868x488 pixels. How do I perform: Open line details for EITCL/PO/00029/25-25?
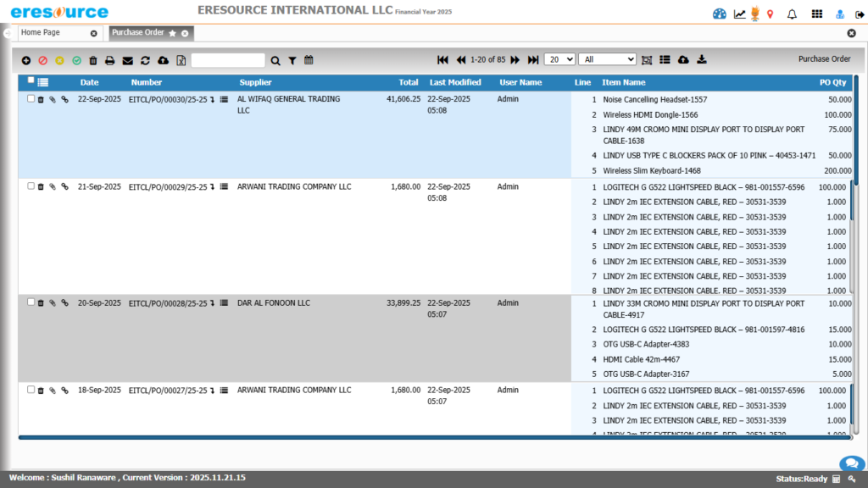[224, 186]
